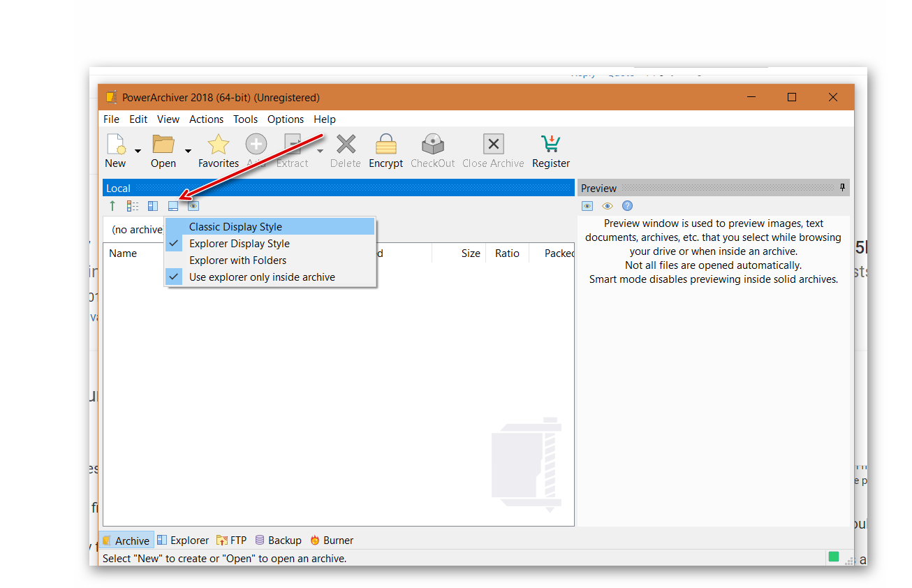Switch to the Archive tab
The width and height of the screenshot is (912, 588).
(x=126, y=541)
